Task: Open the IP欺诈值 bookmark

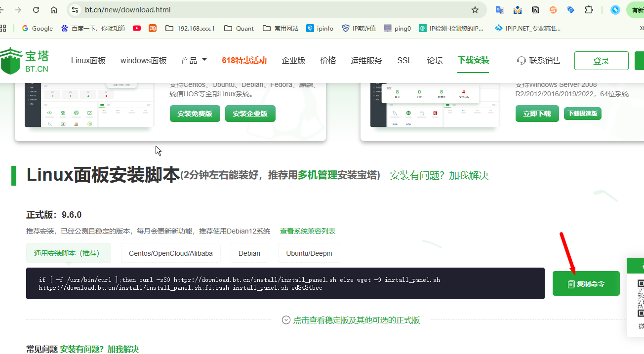Action: (x=359, y=28)
